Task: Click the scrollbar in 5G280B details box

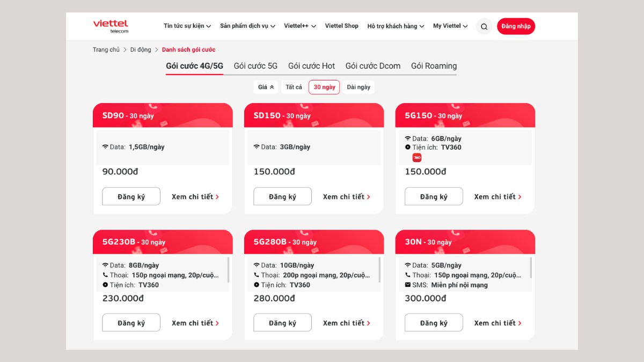Action: [x=380, y=270]
